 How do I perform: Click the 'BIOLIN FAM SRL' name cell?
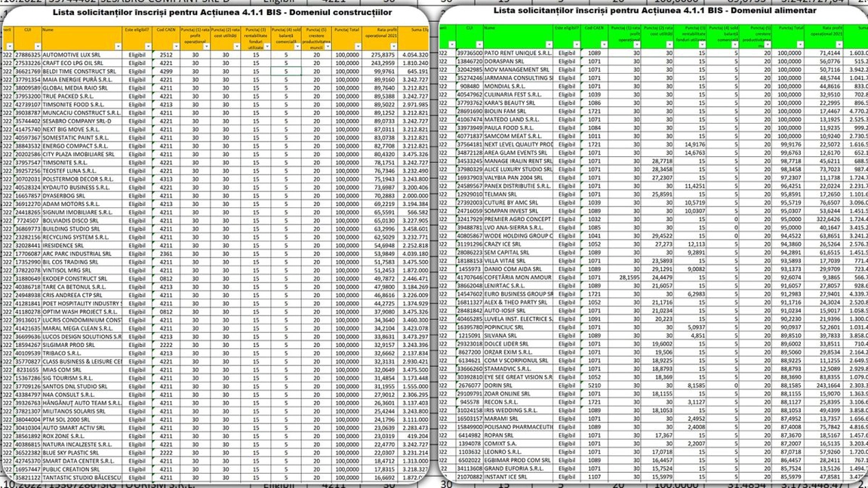518,111
